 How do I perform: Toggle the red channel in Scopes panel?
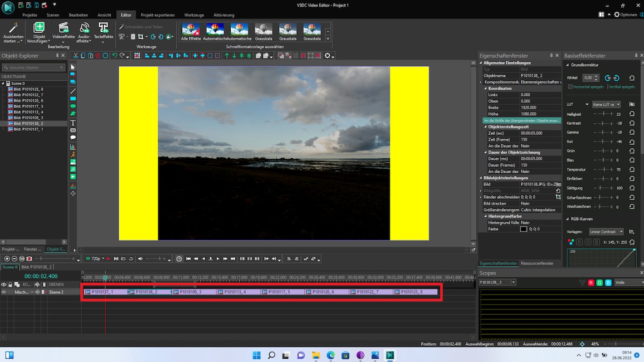(x=591, y=282)
